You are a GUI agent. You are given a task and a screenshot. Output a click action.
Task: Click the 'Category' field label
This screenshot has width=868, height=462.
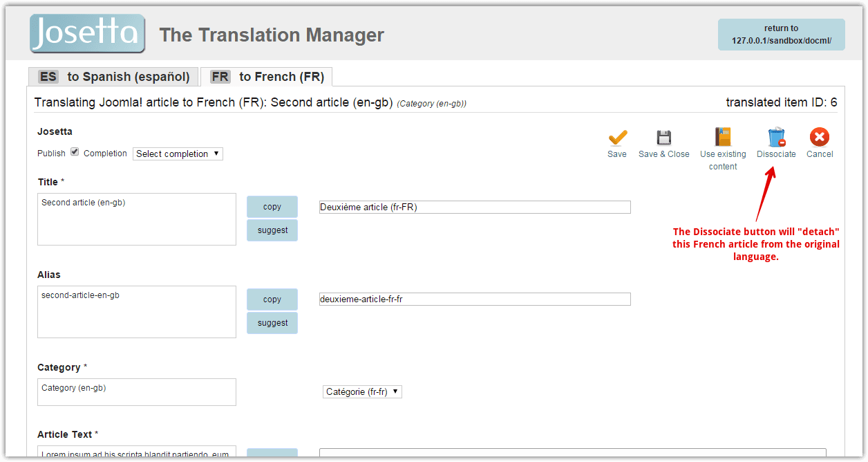pos(59,367)
